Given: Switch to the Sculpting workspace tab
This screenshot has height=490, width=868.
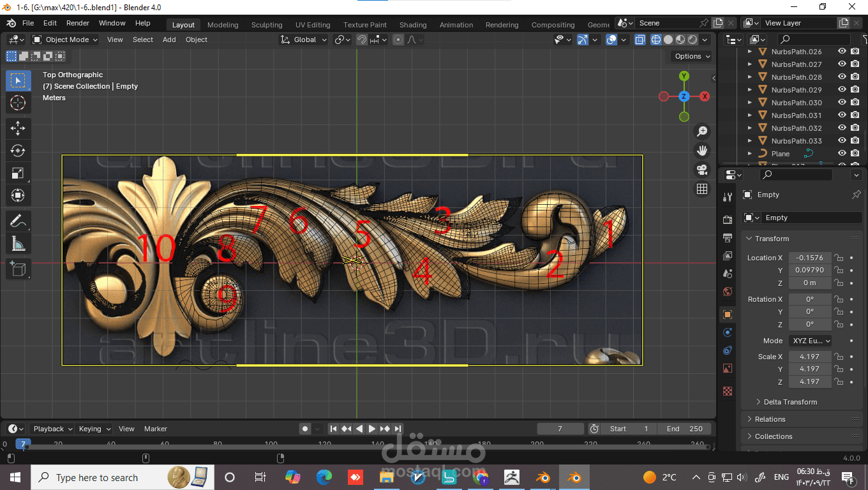Looking at the screenshot, I should tap(267, 25).
